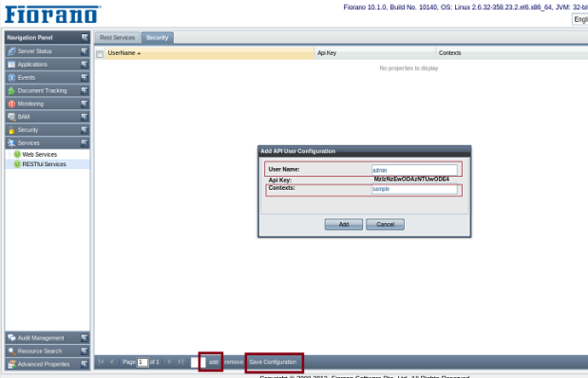The width and height of the screenshot is (588, 378).
Task: Go to first page arrow
Action: (101, 362)
